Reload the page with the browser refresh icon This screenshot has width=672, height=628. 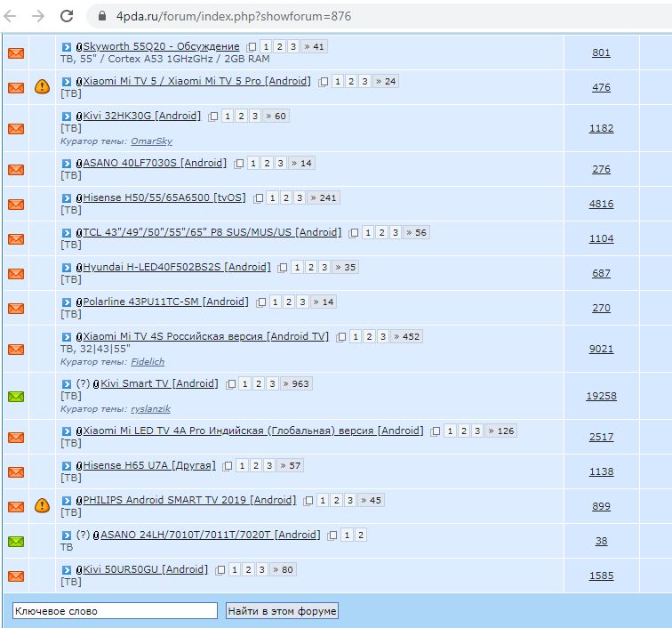(x=67, y=16)
